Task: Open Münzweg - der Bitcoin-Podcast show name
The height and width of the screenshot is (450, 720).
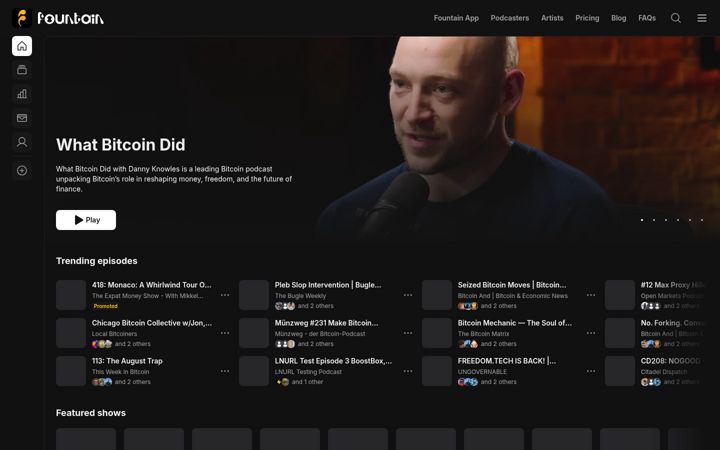Action: (x=320, y=334)
